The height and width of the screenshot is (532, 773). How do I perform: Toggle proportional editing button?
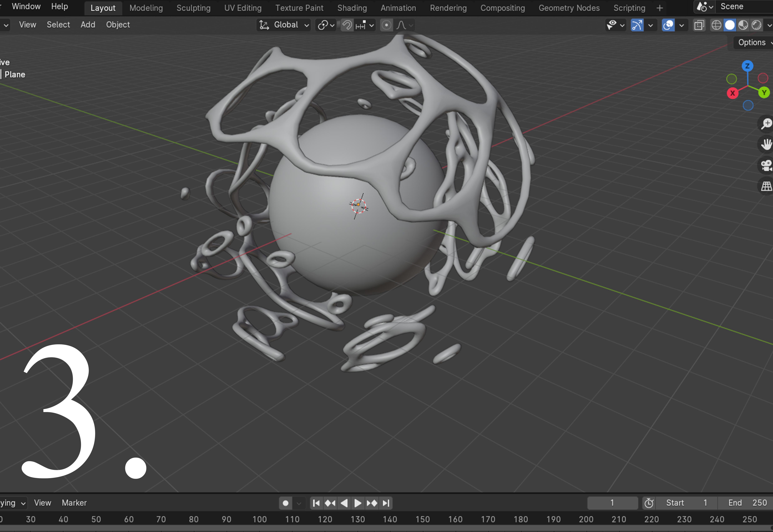pos(386,25)
